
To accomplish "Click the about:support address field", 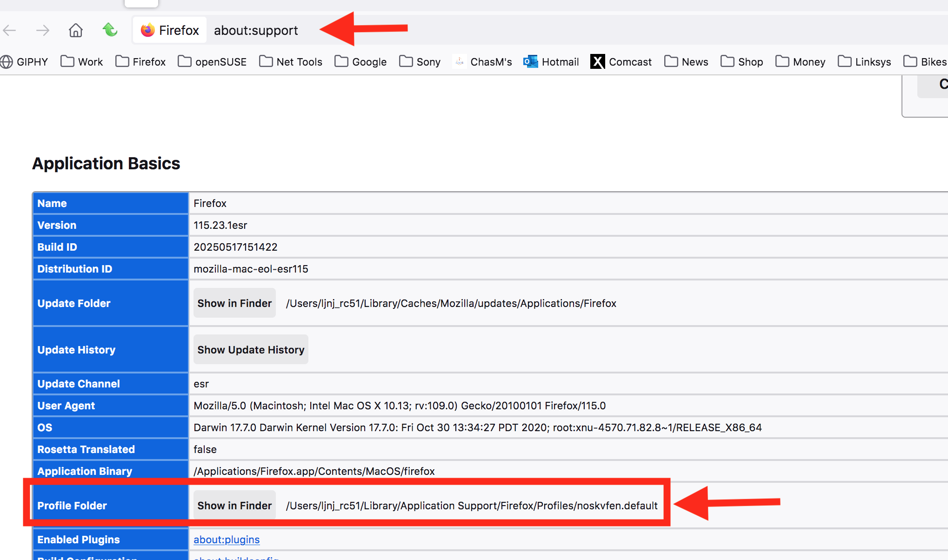I will [x=256, y=31].
